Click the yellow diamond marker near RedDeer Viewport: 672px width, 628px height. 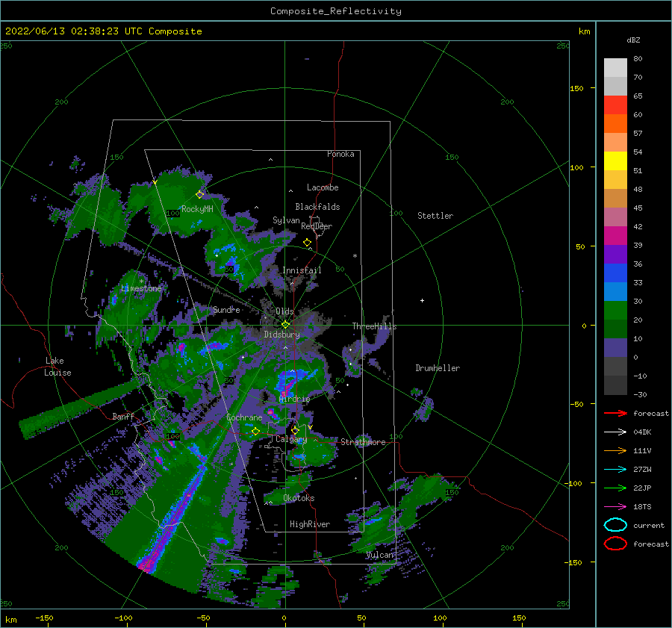coord(308,243)
